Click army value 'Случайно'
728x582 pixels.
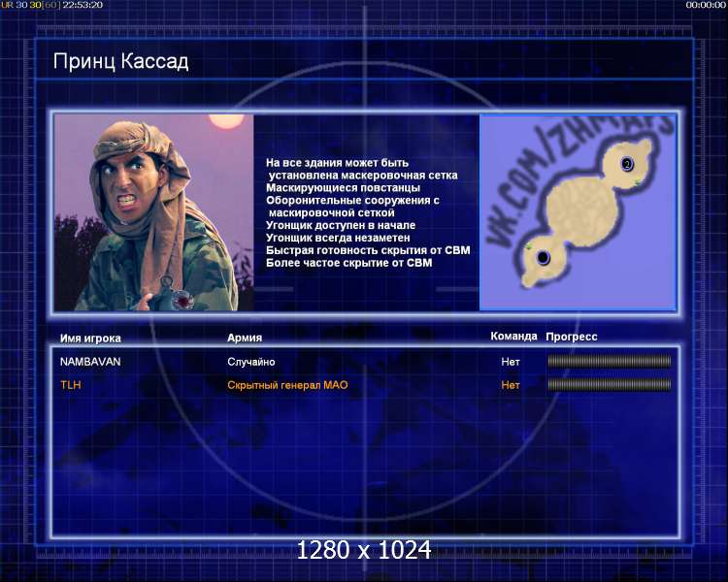pyautogui.click(x=251, y=362)
